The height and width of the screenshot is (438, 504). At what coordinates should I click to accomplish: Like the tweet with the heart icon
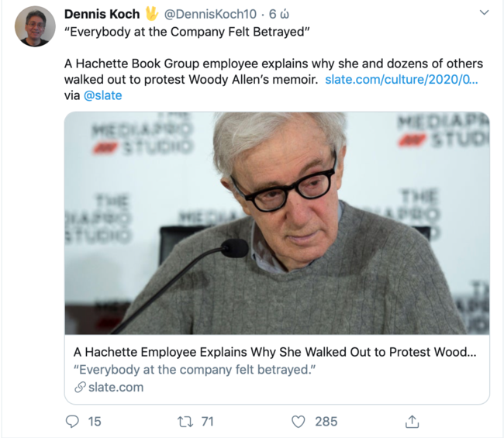tap(299, 421)
